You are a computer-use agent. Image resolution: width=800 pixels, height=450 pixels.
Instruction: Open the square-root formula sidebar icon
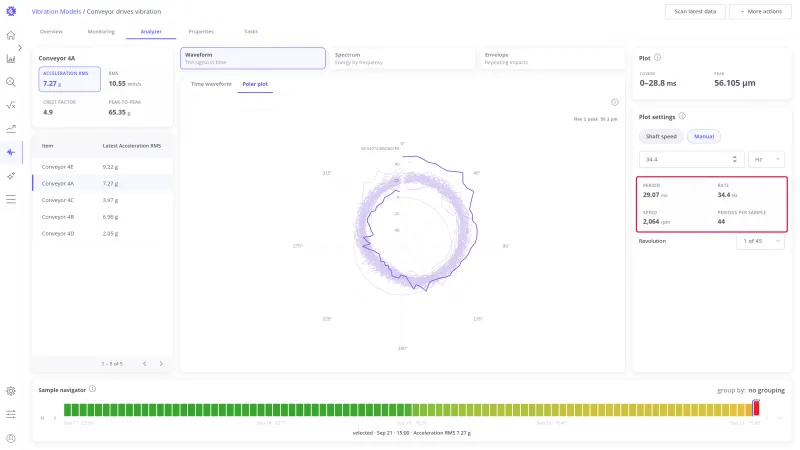point(11,106)
